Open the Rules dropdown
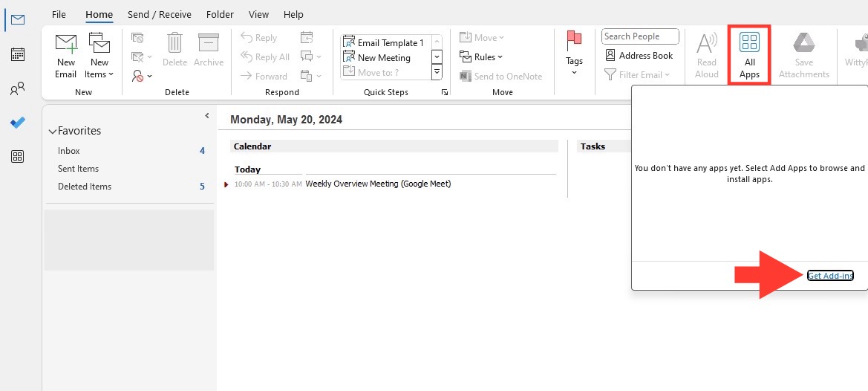868x391 pixels. click(x=481, y=56)
